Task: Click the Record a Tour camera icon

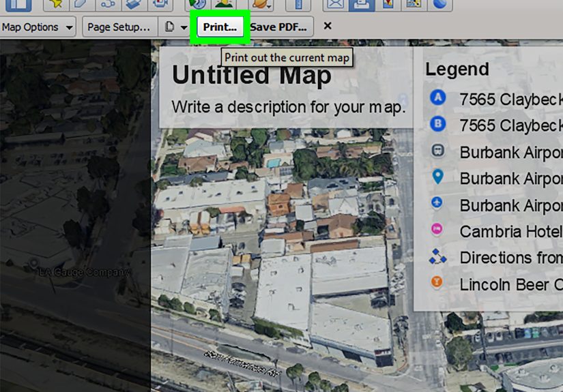Action: click(160, 4)
